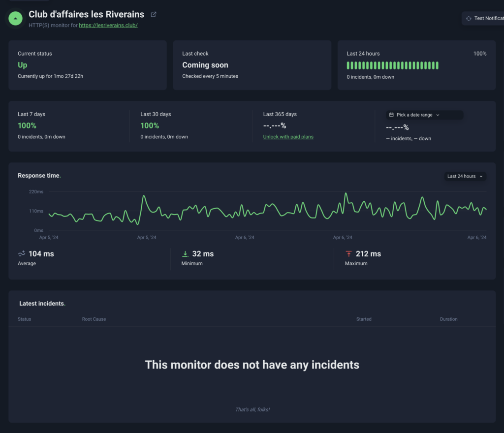The height and width of the screenshot is (433, 504).
Task: Visit the lesriverains.club URL link
Action: (x=108, y=25)
